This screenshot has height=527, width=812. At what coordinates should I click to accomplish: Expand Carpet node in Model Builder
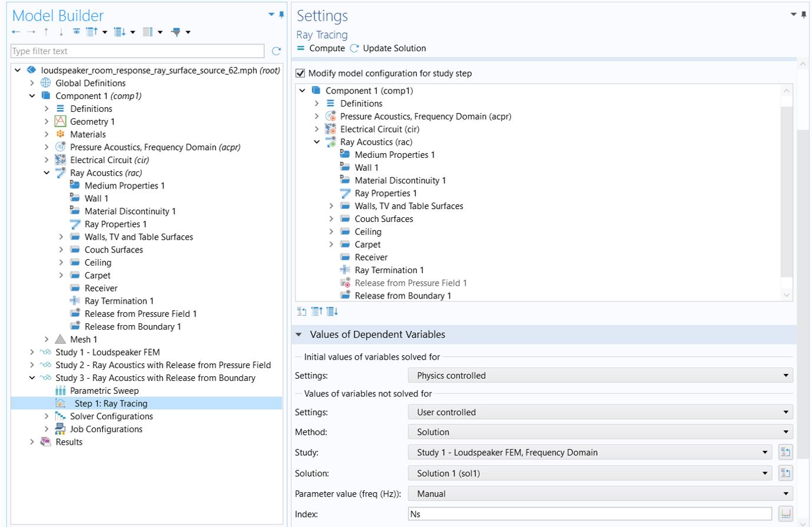(x=61, y=275)
